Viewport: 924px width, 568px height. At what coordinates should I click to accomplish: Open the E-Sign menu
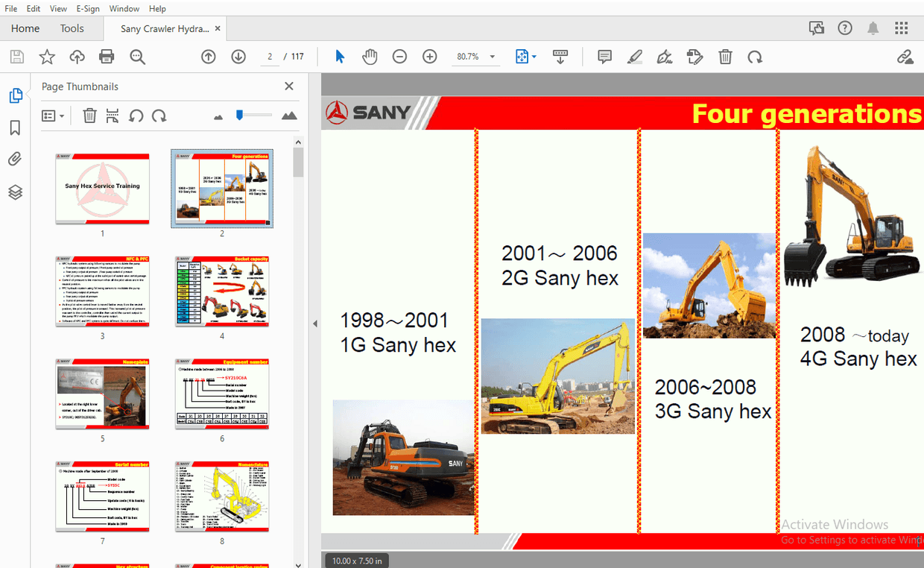pyautogui.click(x=87, y=8)
